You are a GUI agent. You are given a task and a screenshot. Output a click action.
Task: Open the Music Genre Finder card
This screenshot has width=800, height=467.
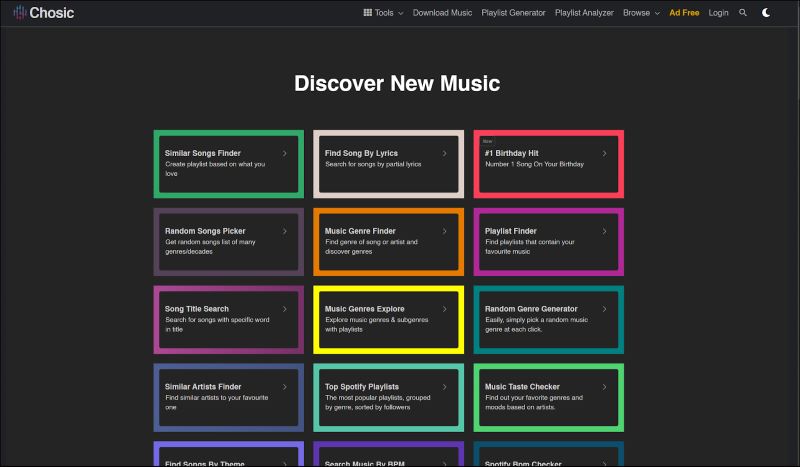tap(388, 242)
